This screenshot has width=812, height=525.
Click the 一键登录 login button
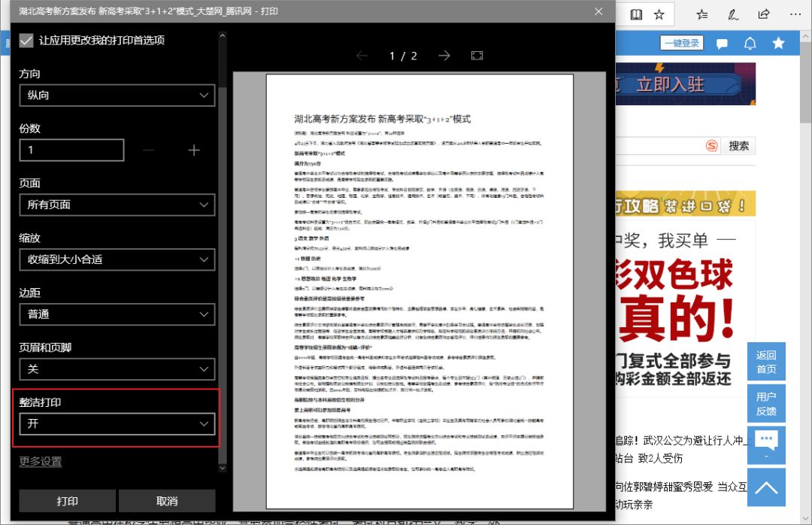click(681, 43)
